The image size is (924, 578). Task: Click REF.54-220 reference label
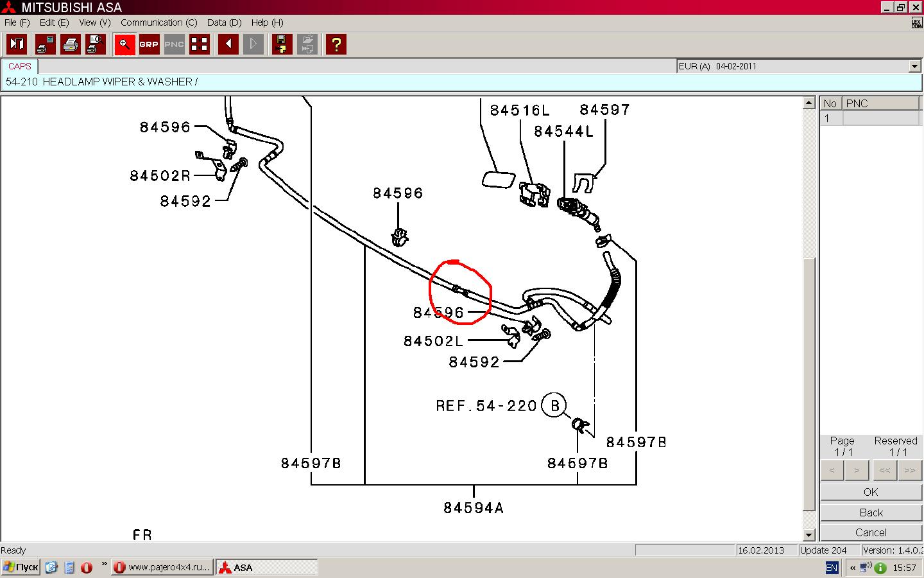(x=486, y=406)
